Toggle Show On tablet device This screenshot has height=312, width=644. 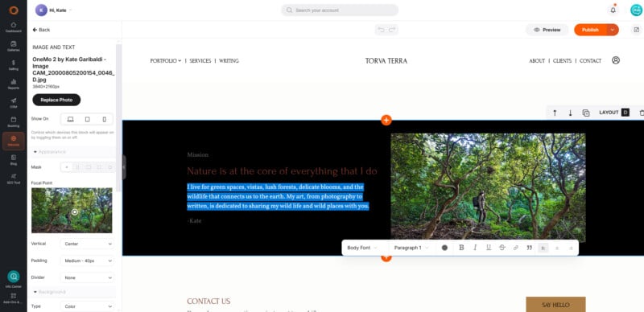tap(87, 119)
